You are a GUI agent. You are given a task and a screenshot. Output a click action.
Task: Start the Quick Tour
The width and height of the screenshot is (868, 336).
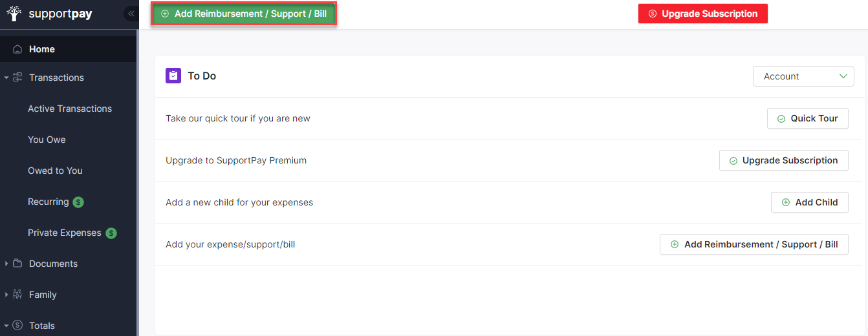tap(807, 118)
